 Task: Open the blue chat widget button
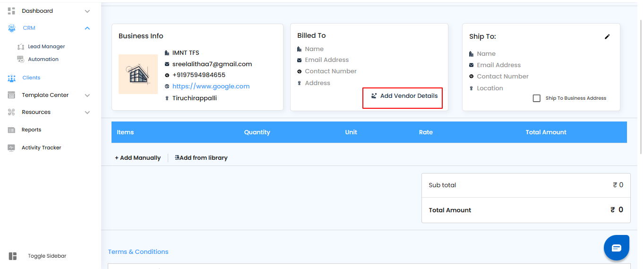617,248
